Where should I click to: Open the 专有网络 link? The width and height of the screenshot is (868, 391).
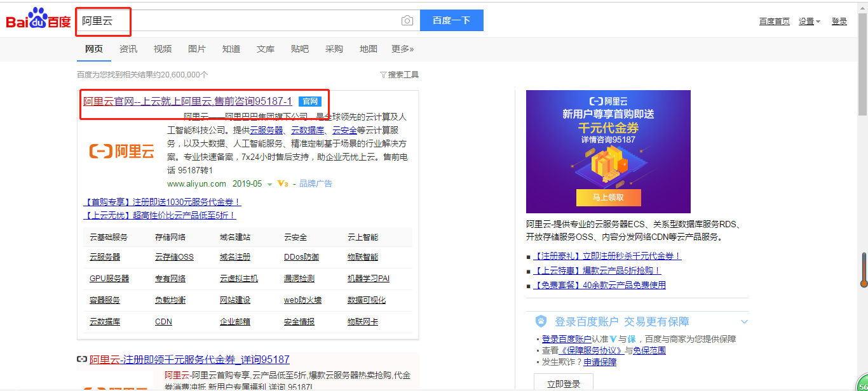(170, 279)
